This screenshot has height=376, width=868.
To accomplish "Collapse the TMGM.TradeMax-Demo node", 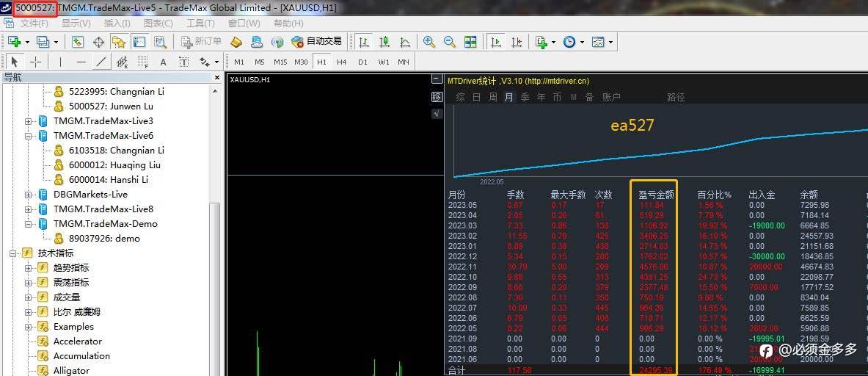I will coord(28,224).
